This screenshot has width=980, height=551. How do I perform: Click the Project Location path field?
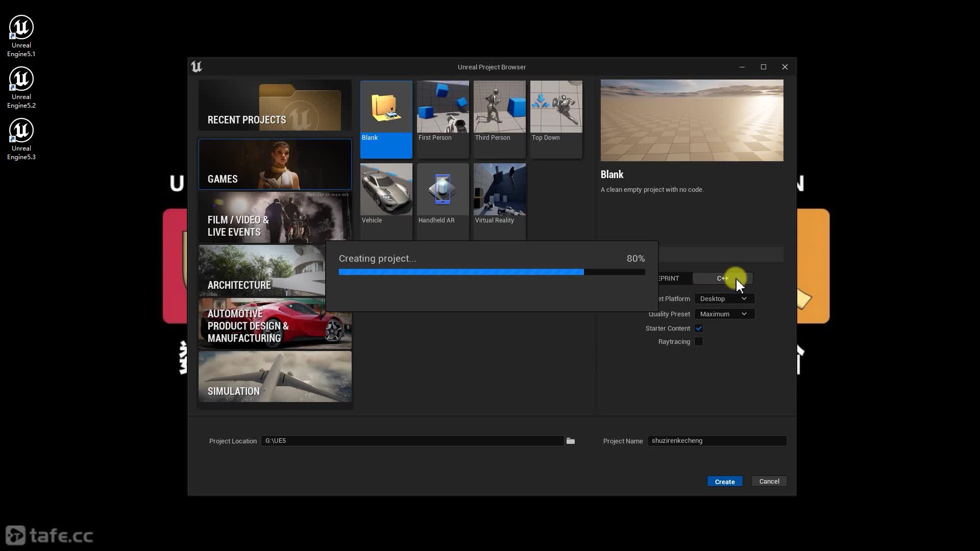[x=412, y=441]
